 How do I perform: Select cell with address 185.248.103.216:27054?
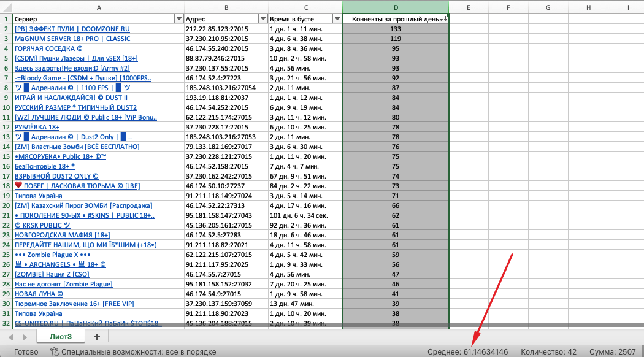coord(226,88)
